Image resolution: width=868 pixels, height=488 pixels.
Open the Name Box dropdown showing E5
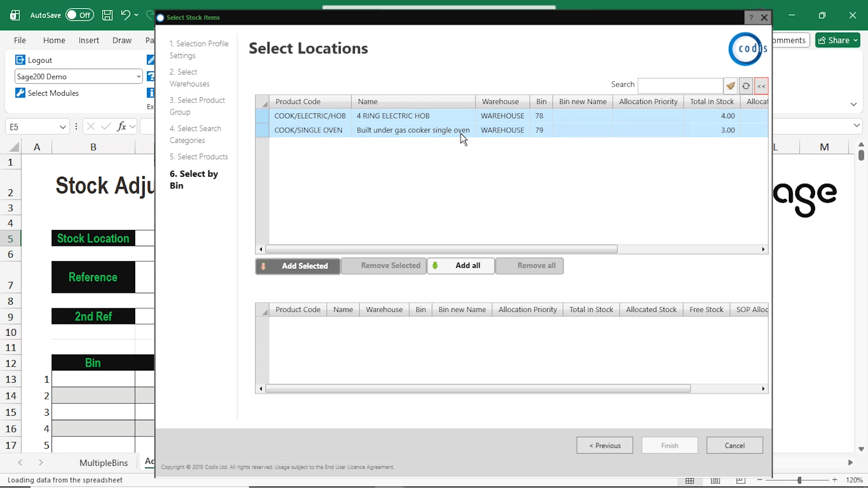click(62, 127)
